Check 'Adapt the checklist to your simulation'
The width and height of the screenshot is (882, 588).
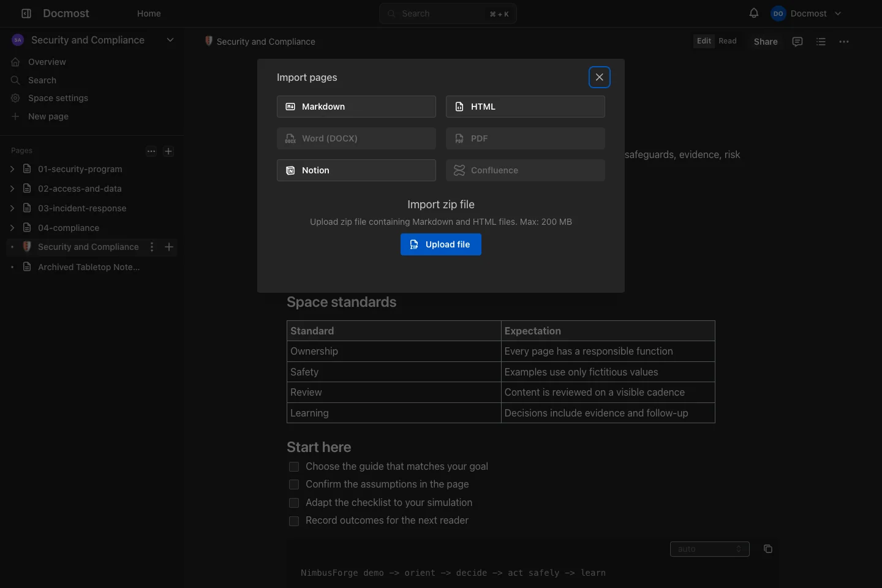(x=294, y=503)
